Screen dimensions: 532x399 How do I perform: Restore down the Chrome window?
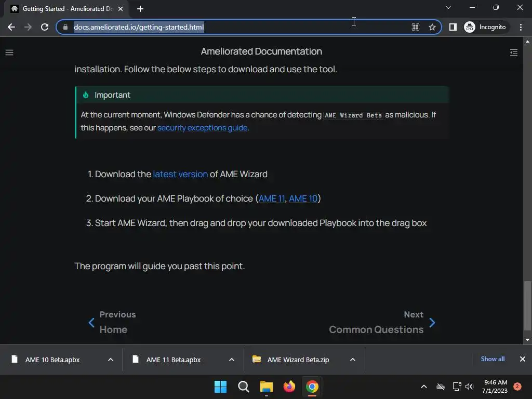click(496, 7)
